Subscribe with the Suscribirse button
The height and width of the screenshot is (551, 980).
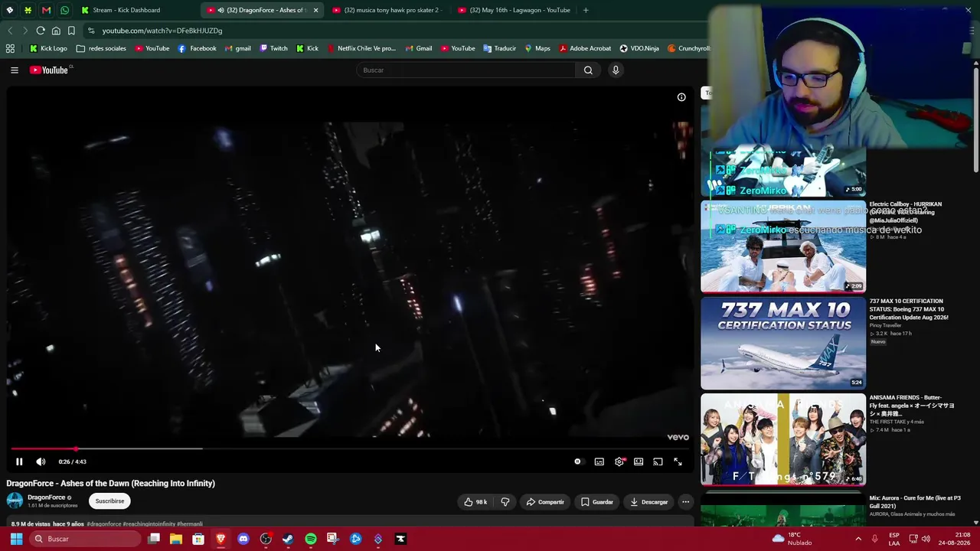click(x=109, y=501)
